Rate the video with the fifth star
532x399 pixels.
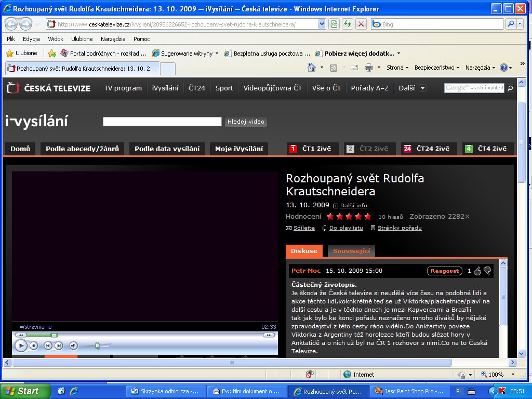point(368,217)
